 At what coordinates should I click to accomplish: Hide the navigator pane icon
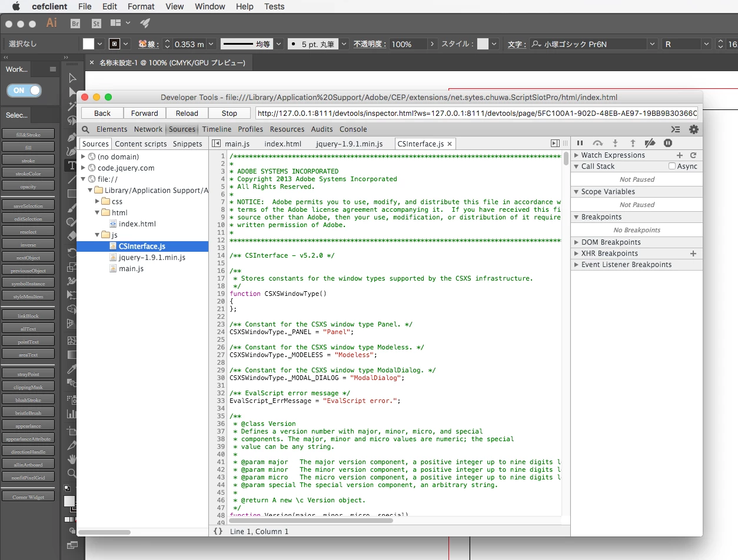[216, 143]
